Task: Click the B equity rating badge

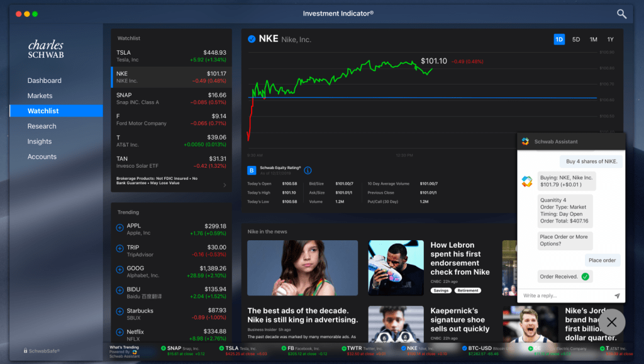Action: point(252,170)
